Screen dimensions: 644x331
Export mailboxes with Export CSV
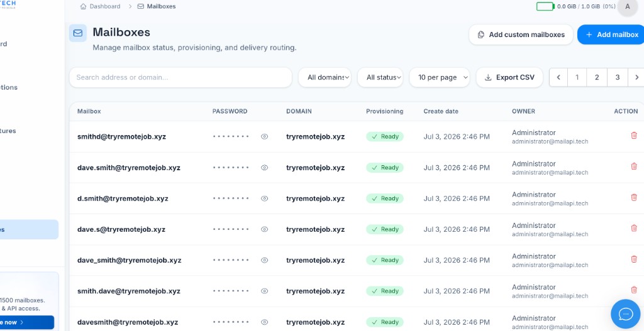(509, 77)
